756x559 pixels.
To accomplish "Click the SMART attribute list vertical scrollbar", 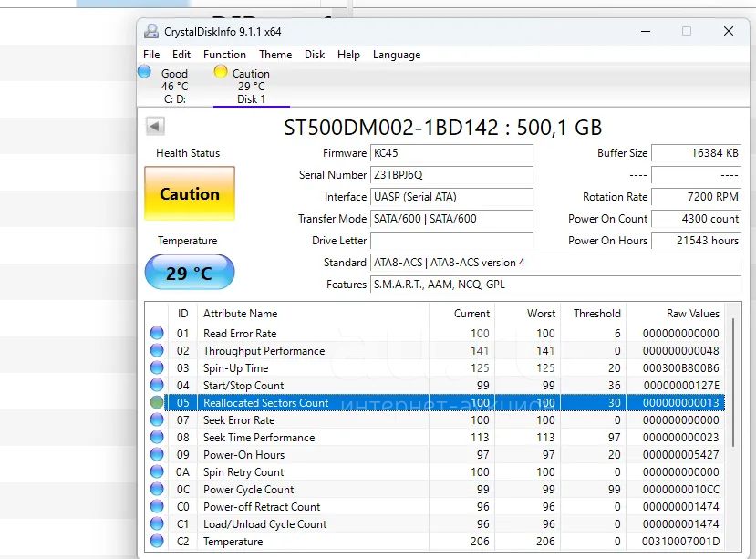I will point(733,382).
